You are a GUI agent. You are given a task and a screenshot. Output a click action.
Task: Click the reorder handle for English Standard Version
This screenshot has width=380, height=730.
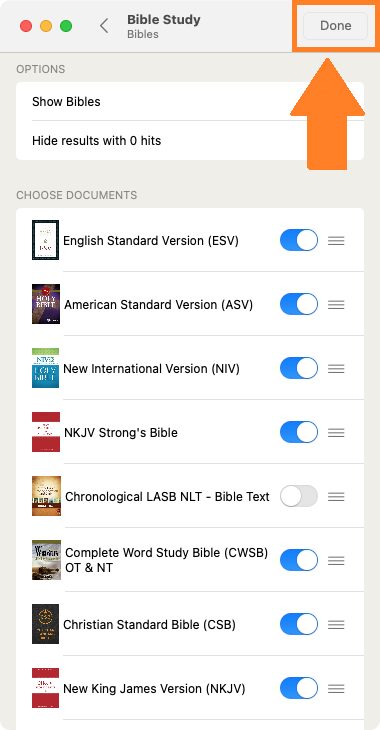tap(336, 241)
